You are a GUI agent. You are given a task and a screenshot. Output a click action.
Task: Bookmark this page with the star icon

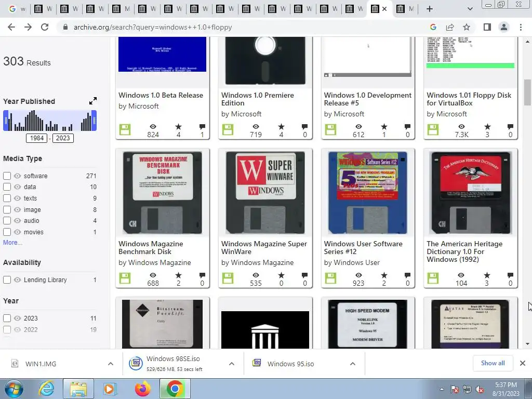pos(467,27)
